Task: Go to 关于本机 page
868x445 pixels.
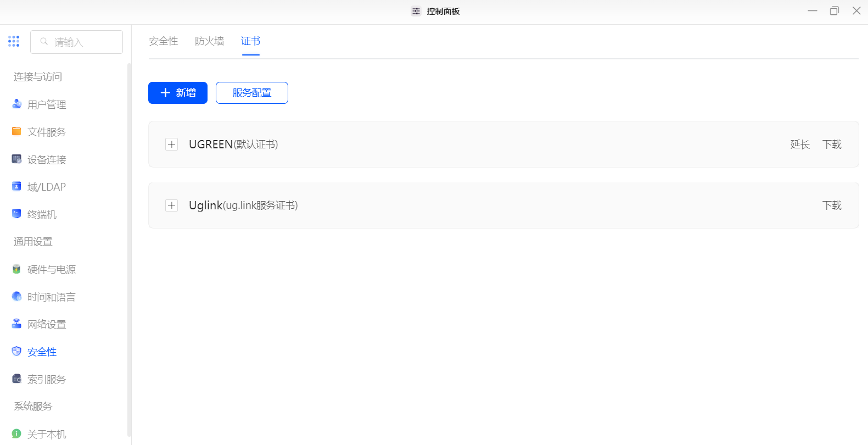Action: [x=47, y=434]
